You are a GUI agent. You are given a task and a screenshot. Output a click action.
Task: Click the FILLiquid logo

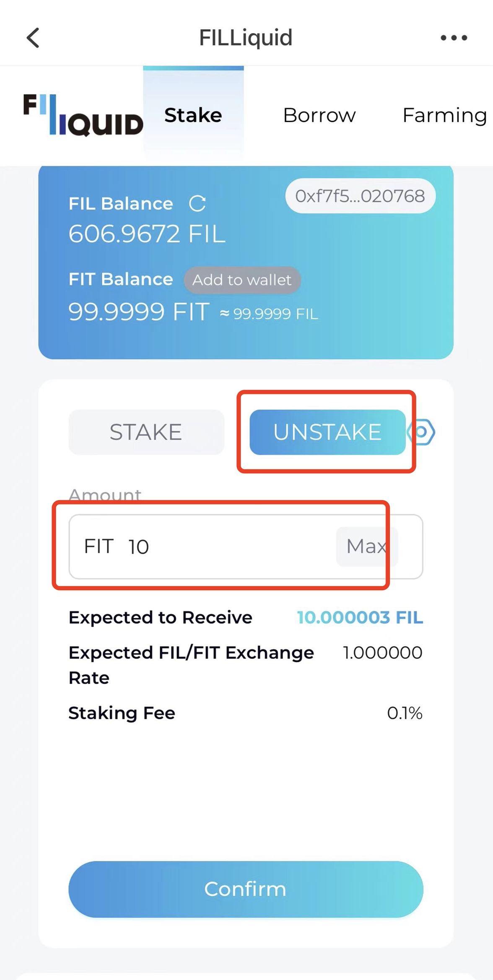point(83,115)
